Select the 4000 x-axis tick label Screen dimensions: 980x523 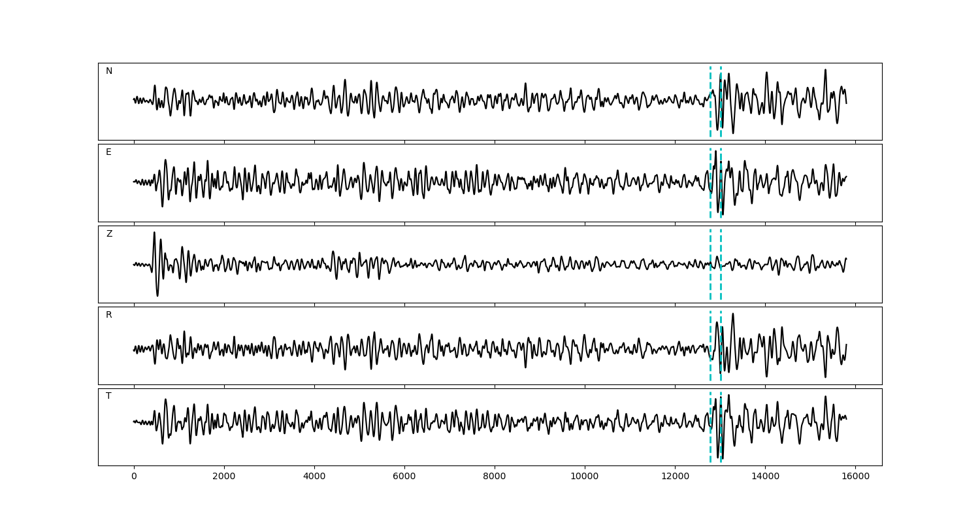pos(314,477)
